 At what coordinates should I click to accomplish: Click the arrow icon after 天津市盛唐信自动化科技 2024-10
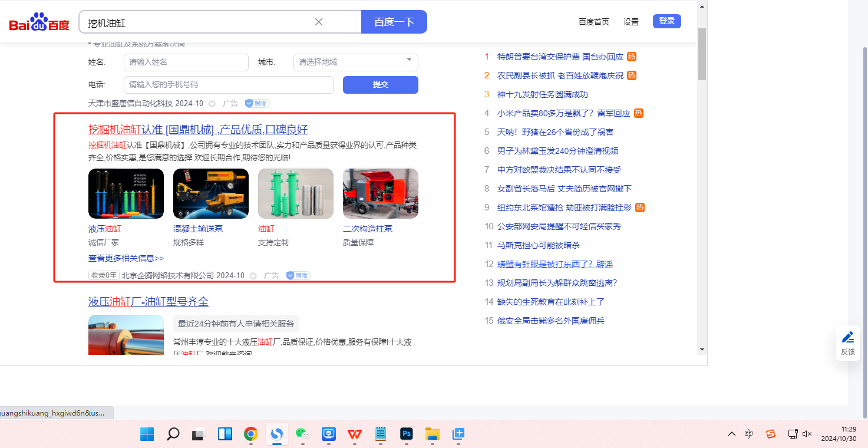click(212, 104)
